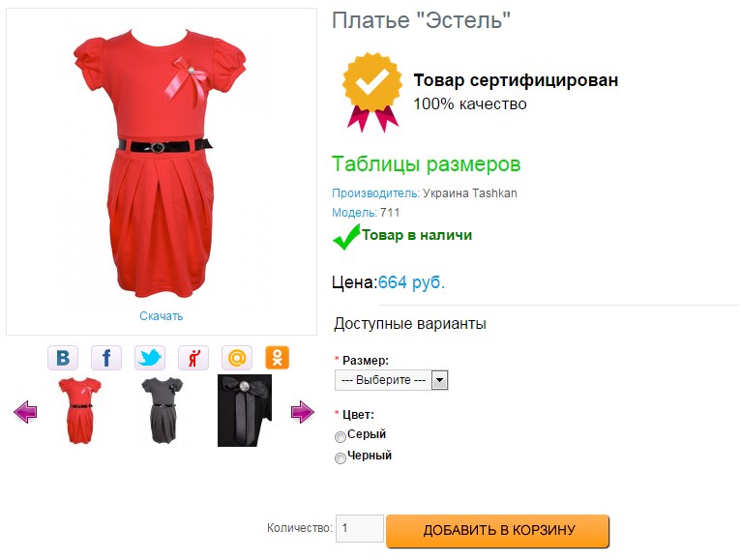741x560 pixels.
Task: Tweet this product via Twitter icon
Action: pyautogui.click(x=150, y=358)
